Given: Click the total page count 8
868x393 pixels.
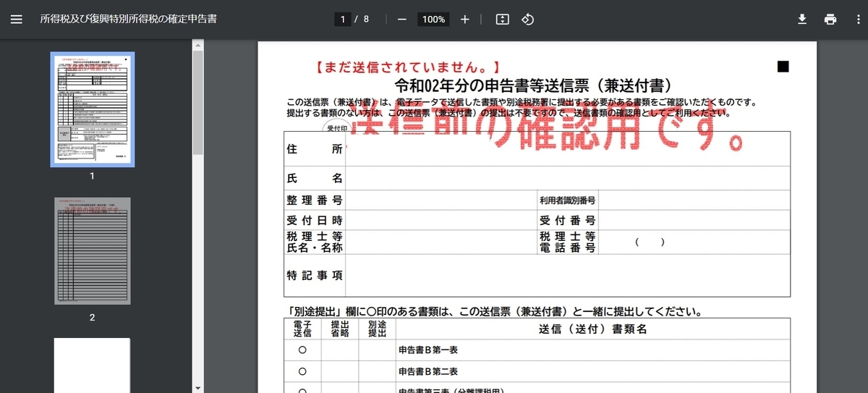Looking at the screenshot, I should coord(366,20).
